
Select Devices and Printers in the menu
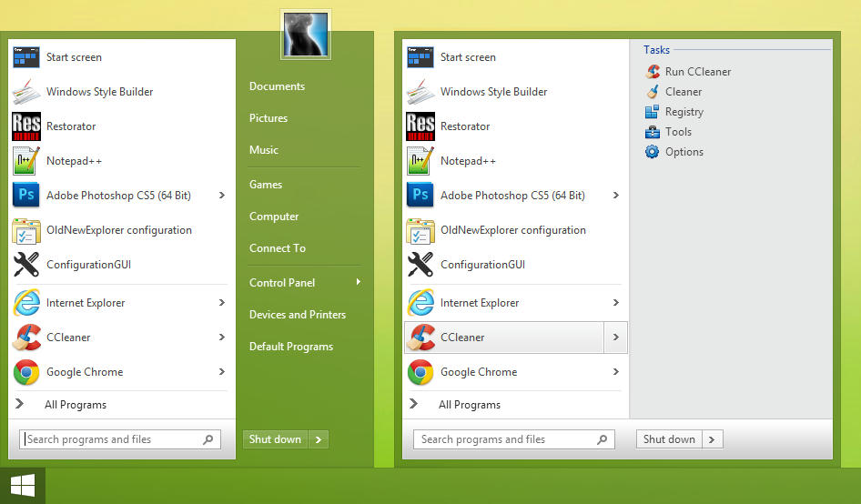point(298,315)
